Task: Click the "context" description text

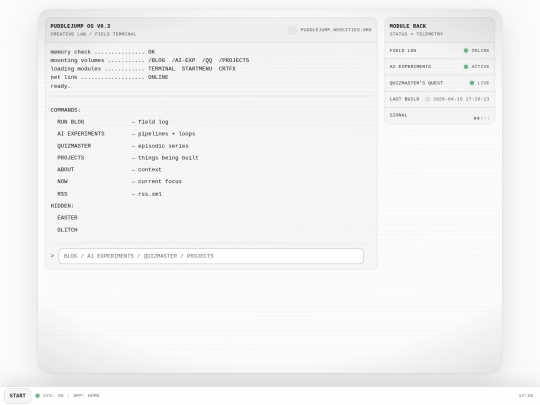Action: 149,169
